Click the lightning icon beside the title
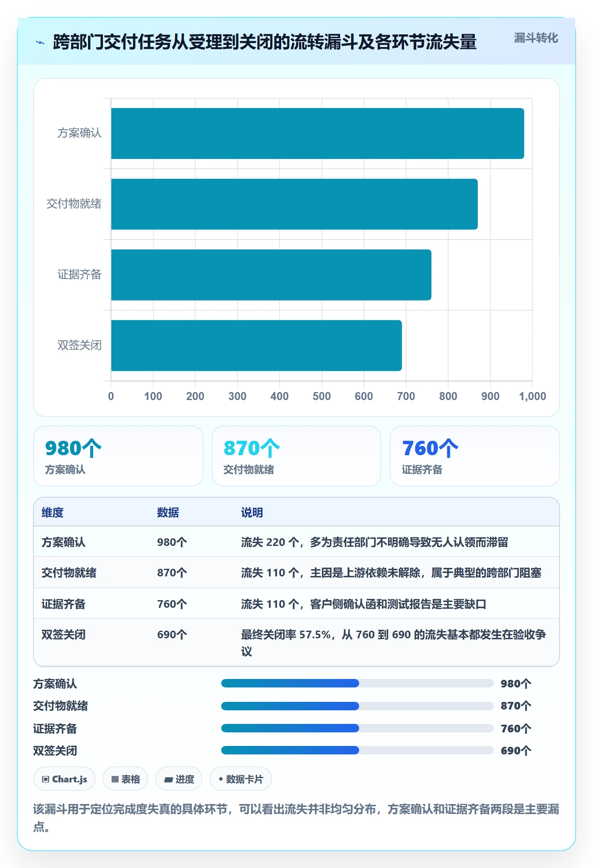The width and height of the screenshot is (593, 868). click(x=40, y=42)
